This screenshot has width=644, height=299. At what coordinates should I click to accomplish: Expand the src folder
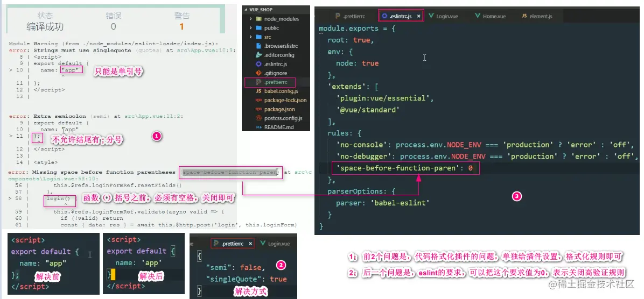pyautogui.click(x=250, y=37)
